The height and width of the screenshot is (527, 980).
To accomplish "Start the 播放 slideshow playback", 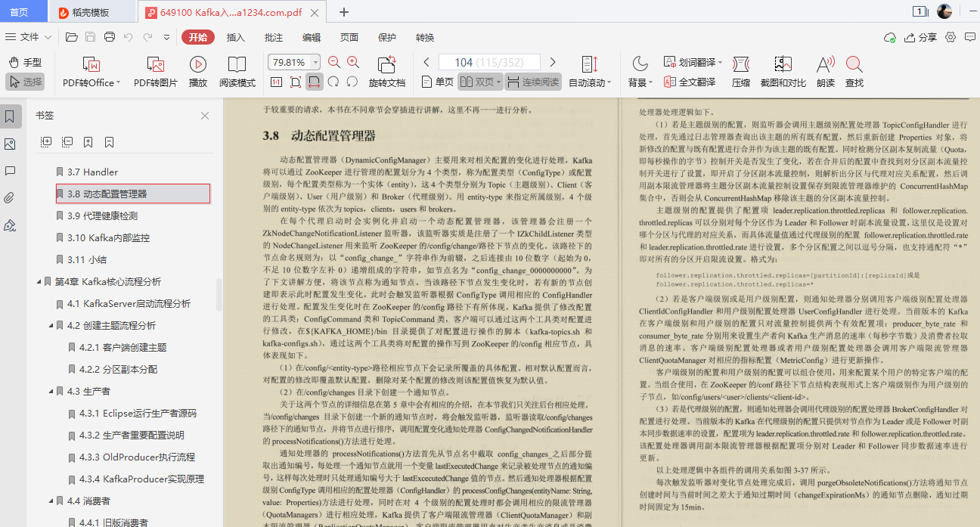I will click(197, 73).
